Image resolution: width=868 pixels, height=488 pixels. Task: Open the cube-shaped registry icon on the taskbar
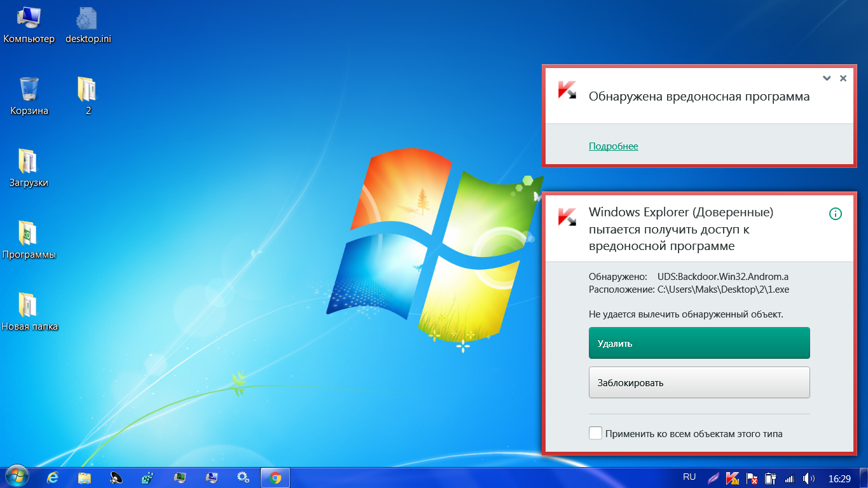(x=148, y=477)
